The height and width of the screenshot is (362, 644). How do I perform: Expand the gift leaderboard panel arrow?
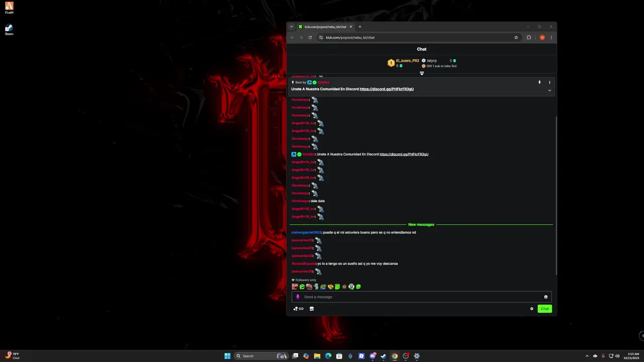[x=422, y=73]
